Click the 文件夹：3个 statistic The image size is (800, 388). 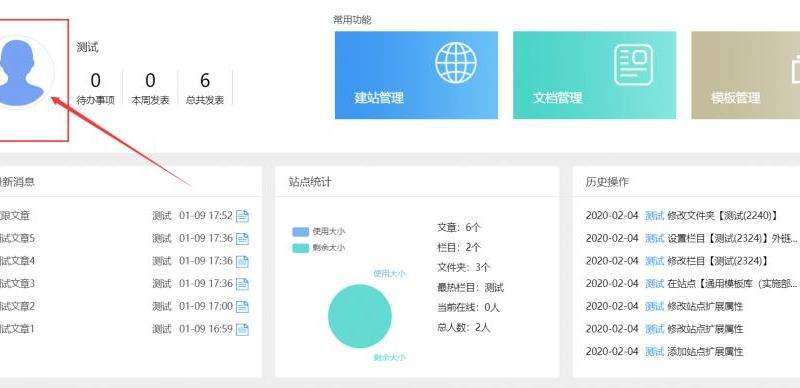click(464, 267)
